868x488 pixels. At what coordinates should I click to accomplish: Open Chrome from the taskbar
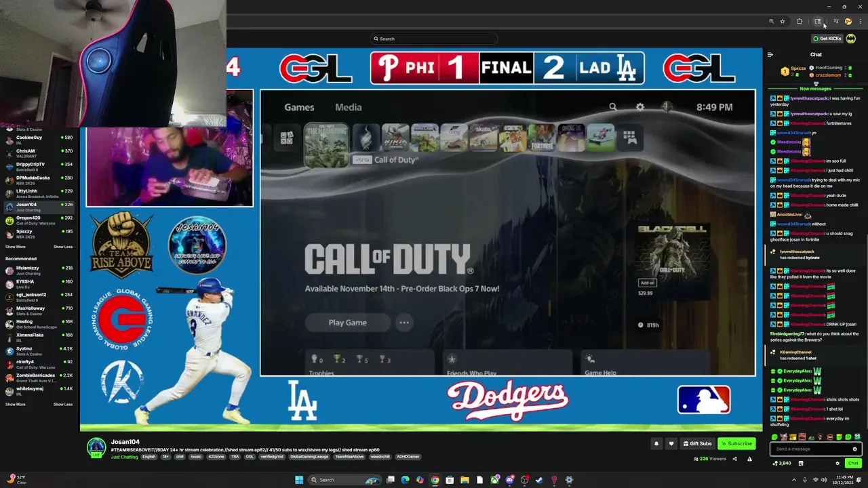point(435,480)
